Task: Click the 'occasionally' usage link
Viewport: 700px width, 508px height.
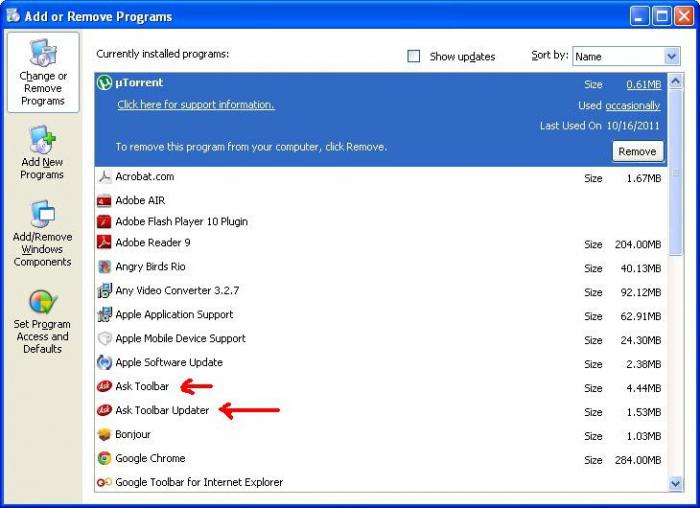Action: (x=633, y=106)
